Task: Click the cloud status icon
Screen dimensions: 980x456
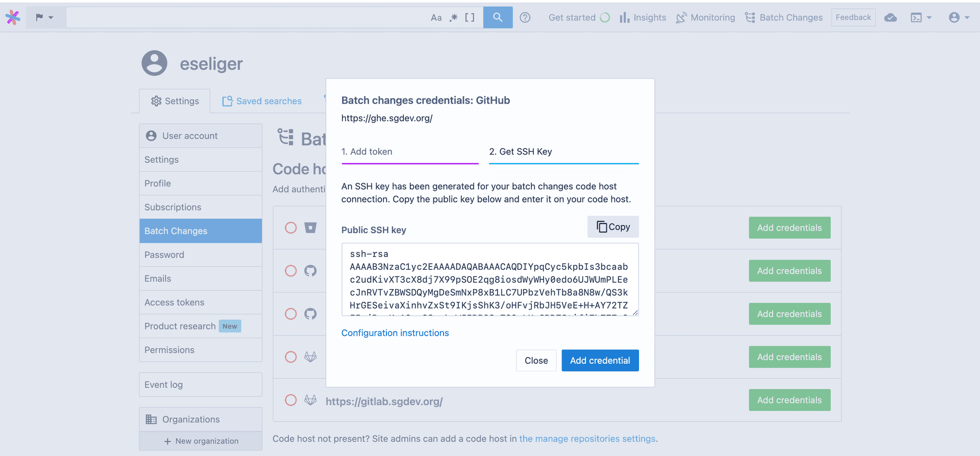Action: point(890,17)
